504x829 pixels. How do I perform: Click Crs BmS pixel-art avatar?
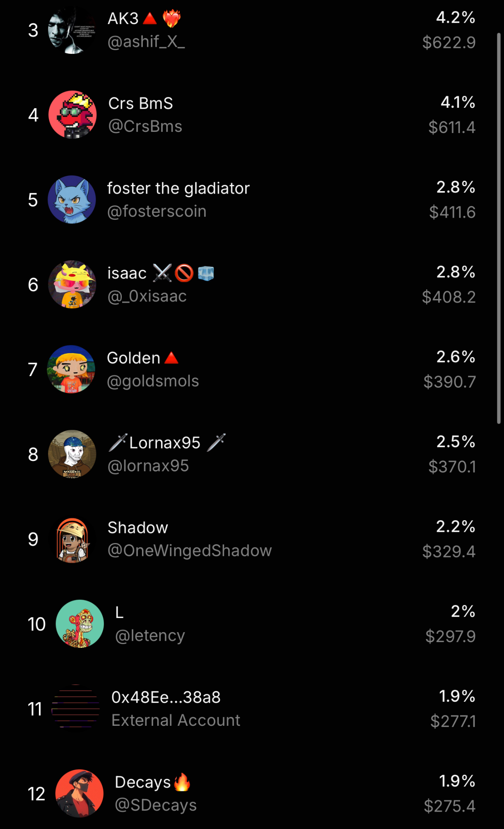[x=72, y=115]
